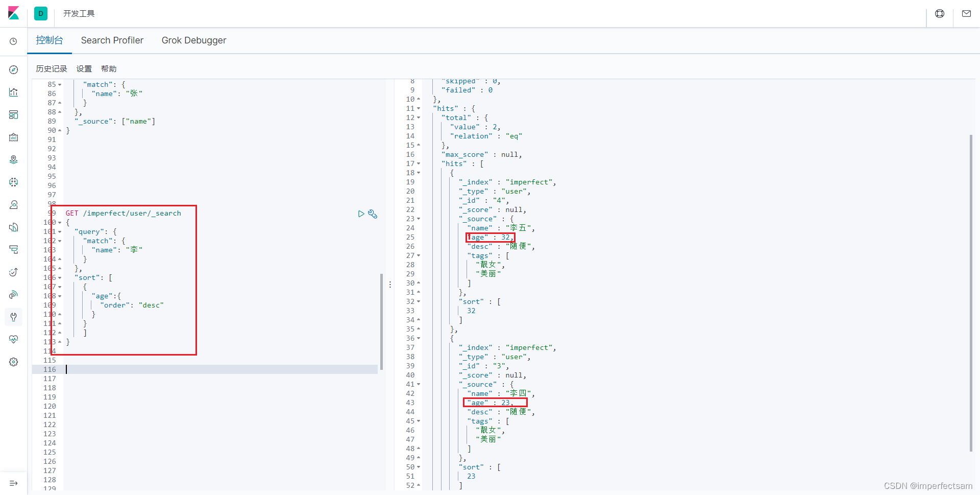This screenshot has height=495, width=980.
Task: Open the help globe icon
Action: pos(940,14)
